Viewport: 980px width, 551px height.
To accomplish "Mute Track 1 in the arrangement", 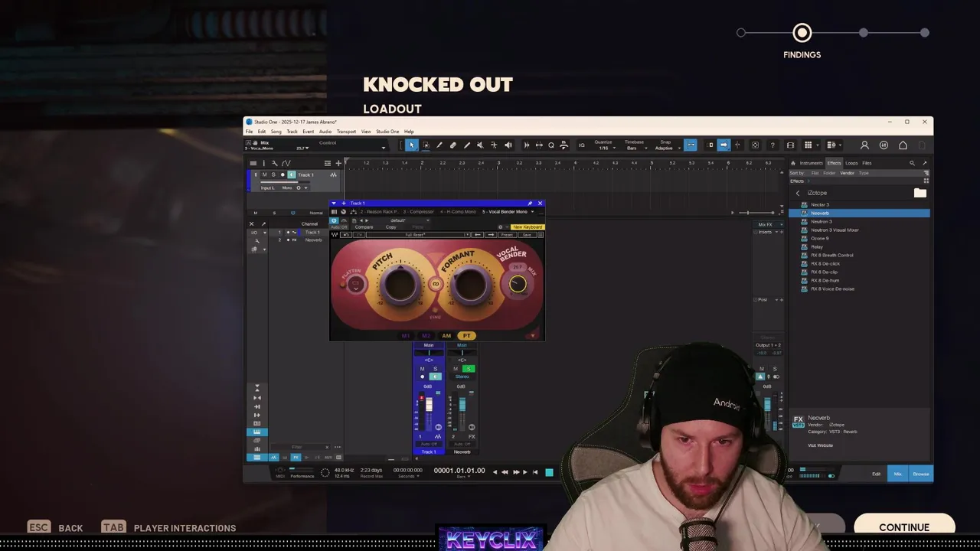I will pos(264,175).
